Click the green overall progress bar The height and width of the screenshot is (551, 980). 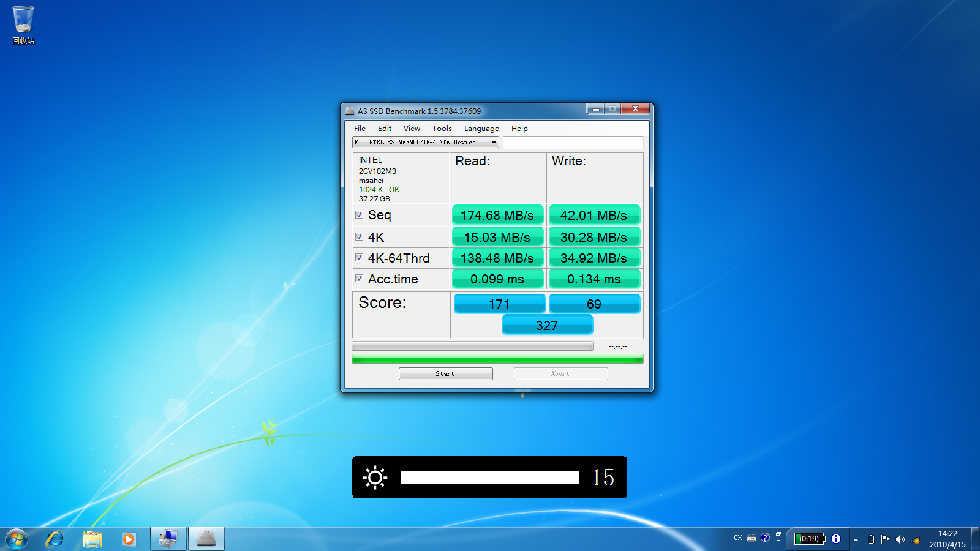[497, 359]
